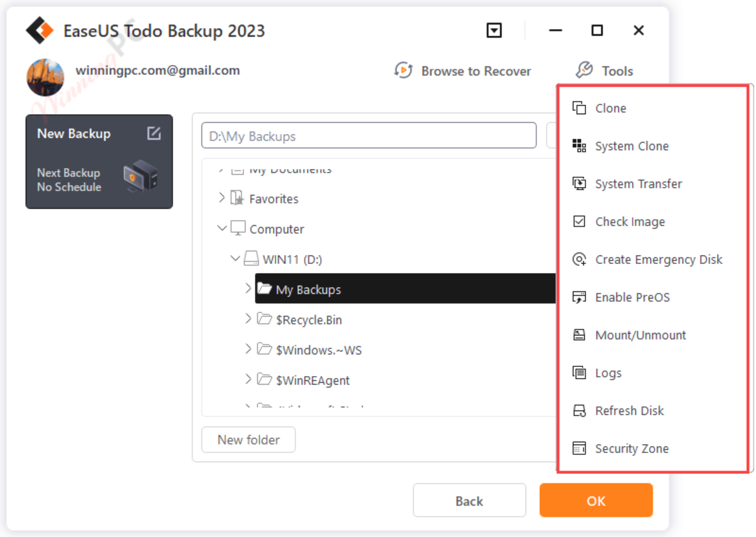The image size is (756, 537).
Task: Expand the $WinREAgent folder
Action: [x=248, y=379]
